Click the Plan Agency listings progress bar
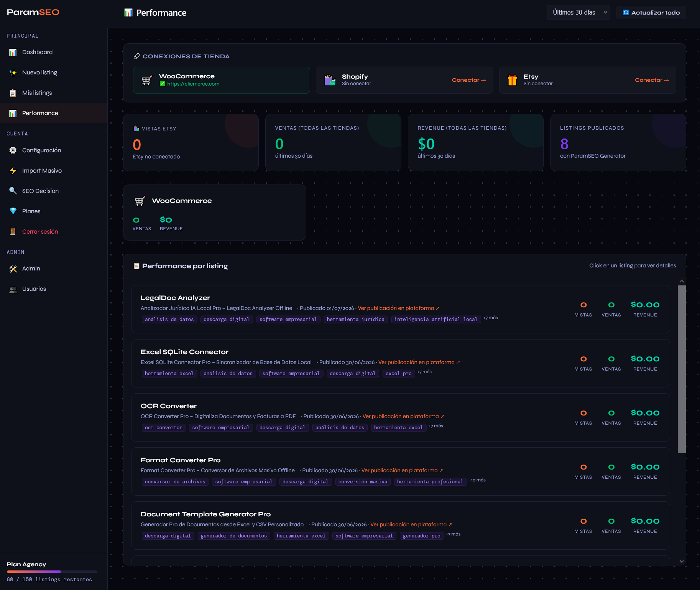 52,572
